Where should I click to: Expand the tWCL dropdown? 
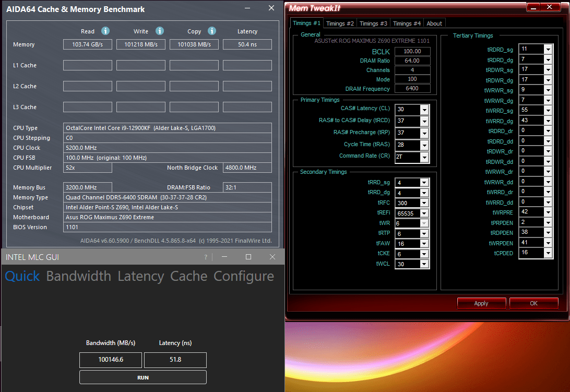coord(424,264)
